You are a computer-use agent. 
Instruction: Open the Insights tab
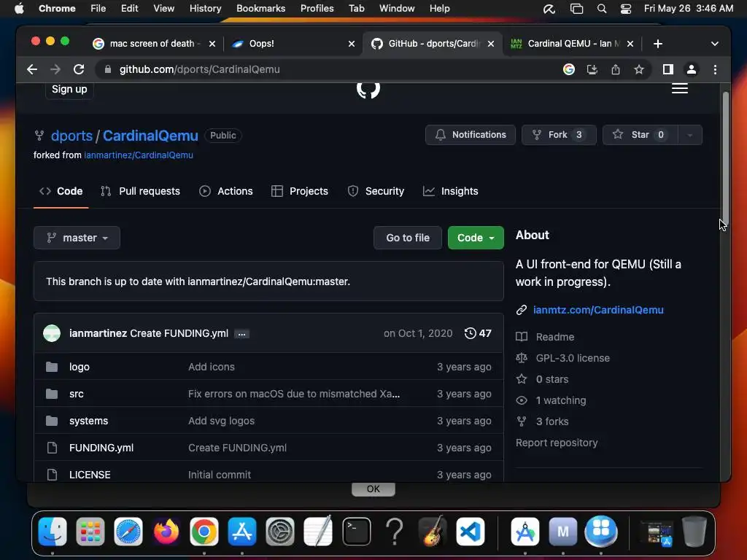tap(450, 191)
